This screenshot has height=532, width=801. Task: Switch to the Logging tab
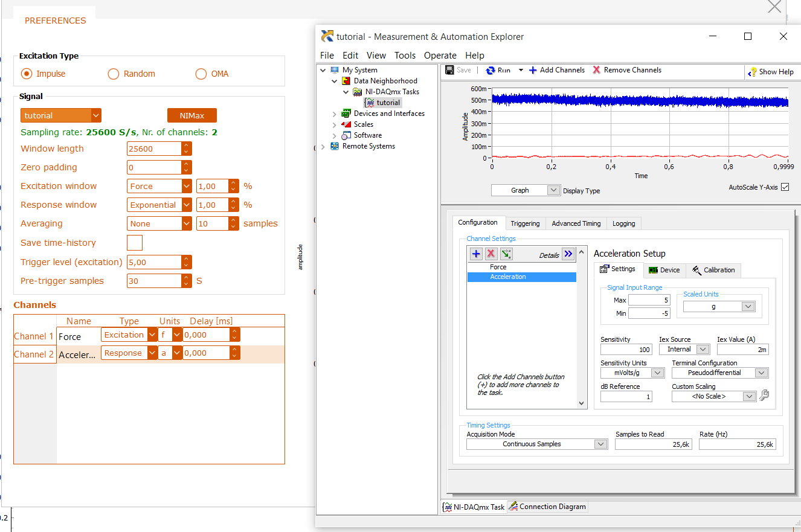(623, 223)
